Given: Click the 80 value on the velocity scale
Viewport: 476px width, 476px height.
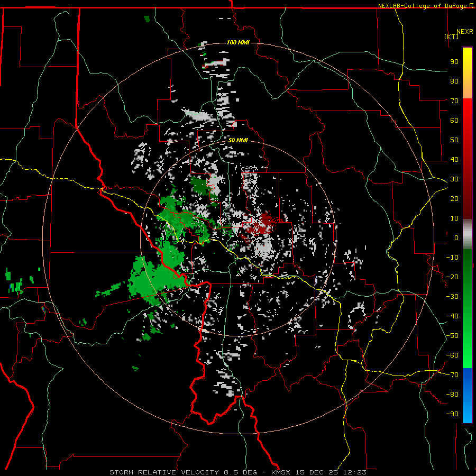Looking at the screenshot, I should pyautogui.click(x=454, y=81).
